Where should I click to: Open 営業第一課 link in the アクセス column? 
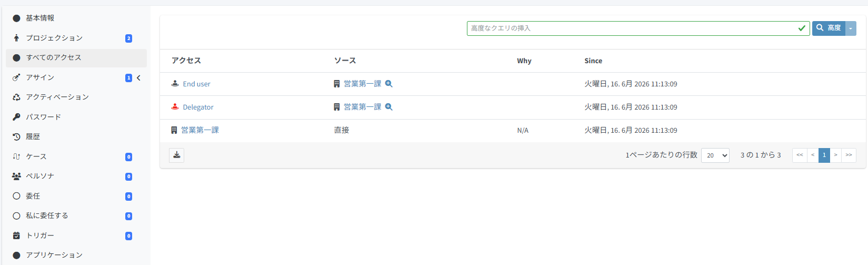pyautogui.click(x=200, y=130)
